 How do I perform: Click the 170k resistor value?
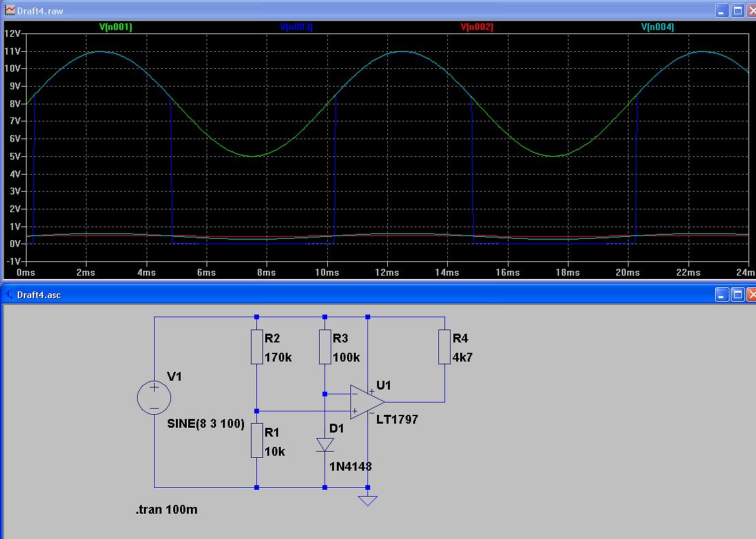(x=278, y=358)
